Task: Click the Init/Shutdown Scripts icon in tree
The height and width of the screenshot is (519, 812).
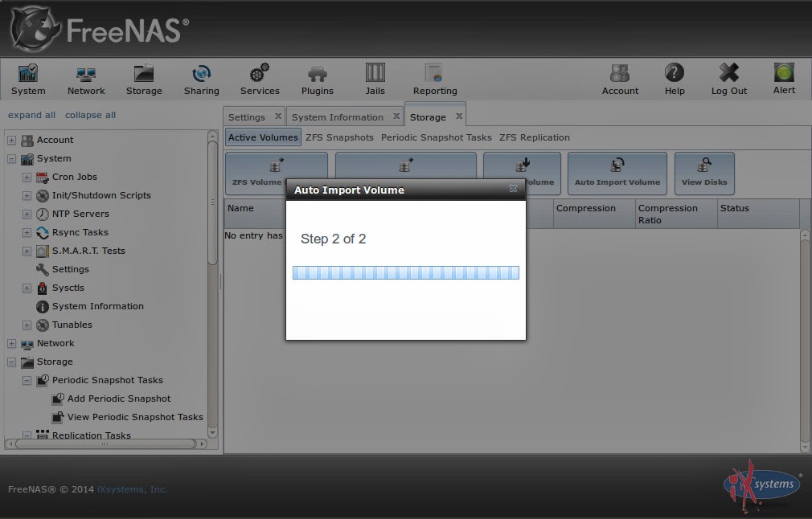Action: click(x=43, y=195)
